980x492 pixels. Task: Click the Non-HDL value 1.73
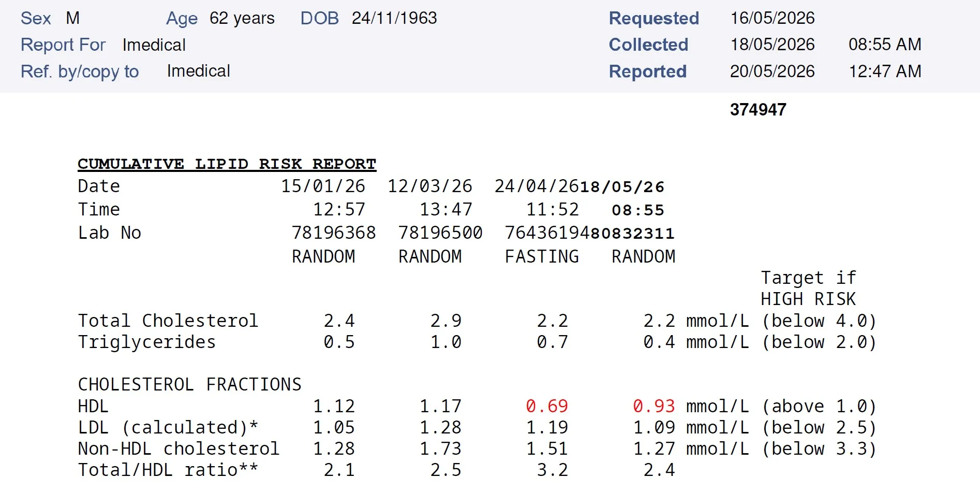click(x=440, y=449)
